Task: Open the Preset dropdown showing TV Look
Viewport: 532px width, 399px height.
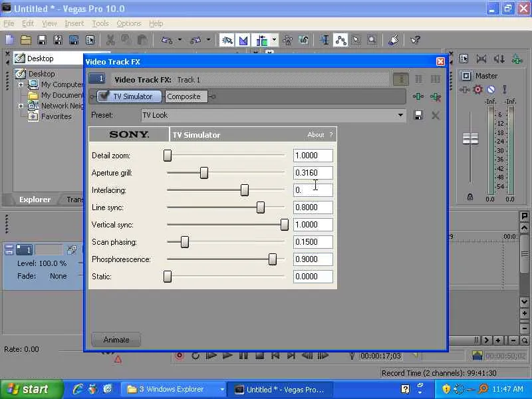Action: pos(273,115)
